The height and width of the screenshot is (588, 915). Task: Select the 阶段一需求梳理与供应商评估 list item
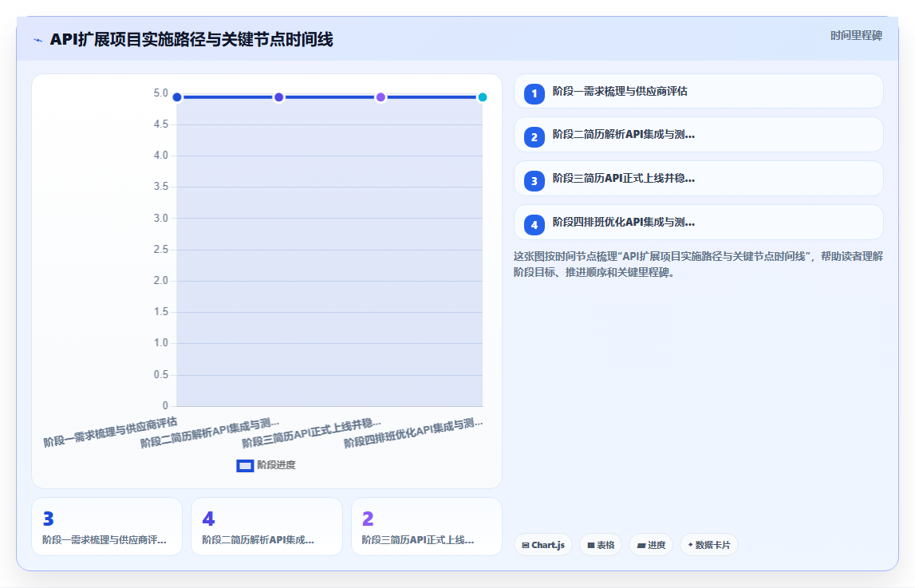click(699, 91)
